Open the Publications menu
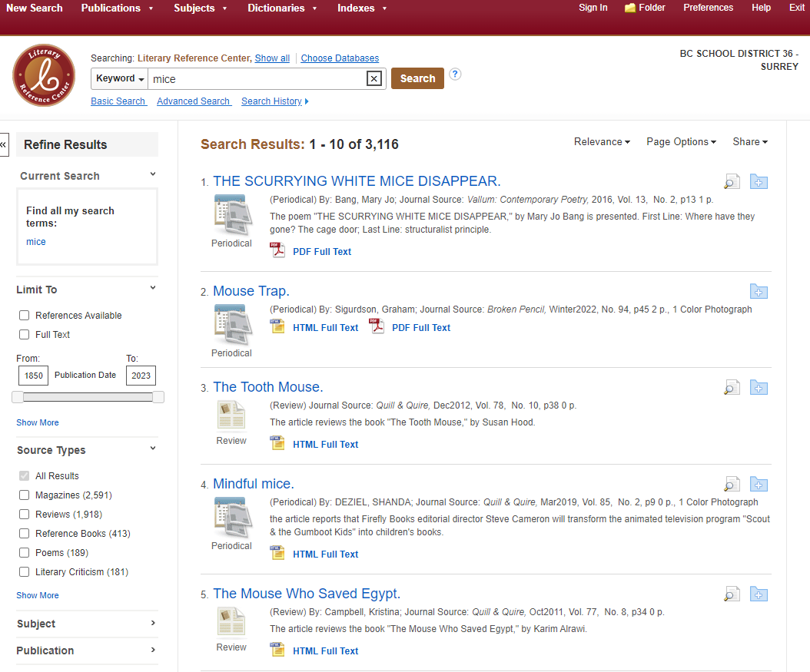This screenshot has height=672, width=810. point(117,8)
